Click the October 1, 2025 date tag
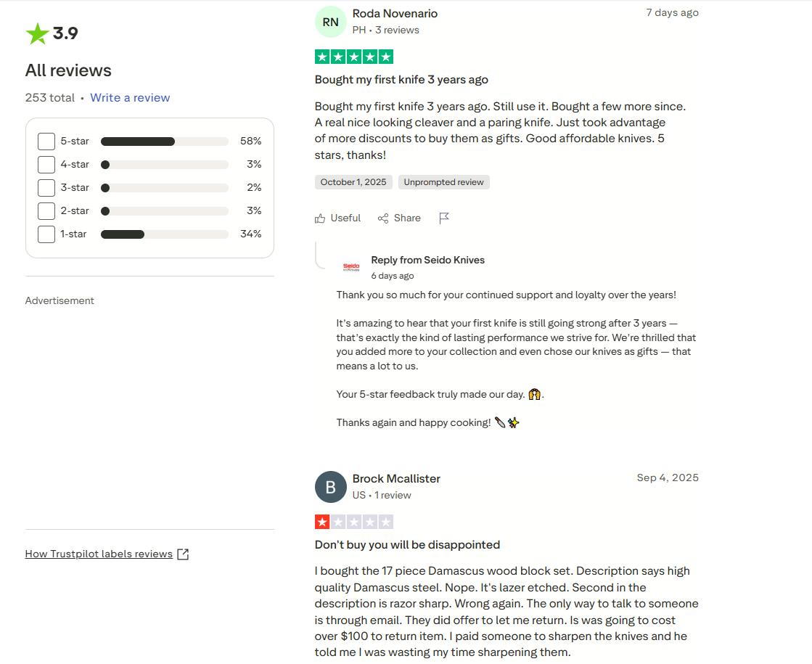The height and width of the screenshot is (664, 812). 353,182
